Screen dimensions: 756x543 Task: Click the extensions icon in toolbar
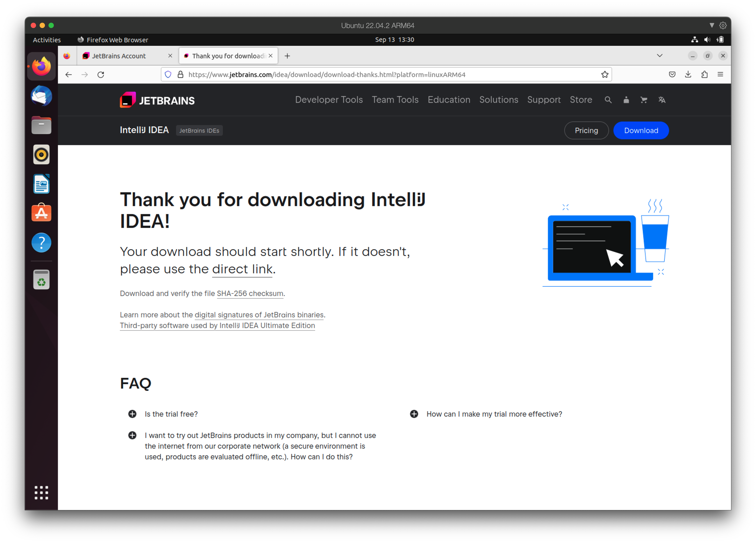(704, 75)
